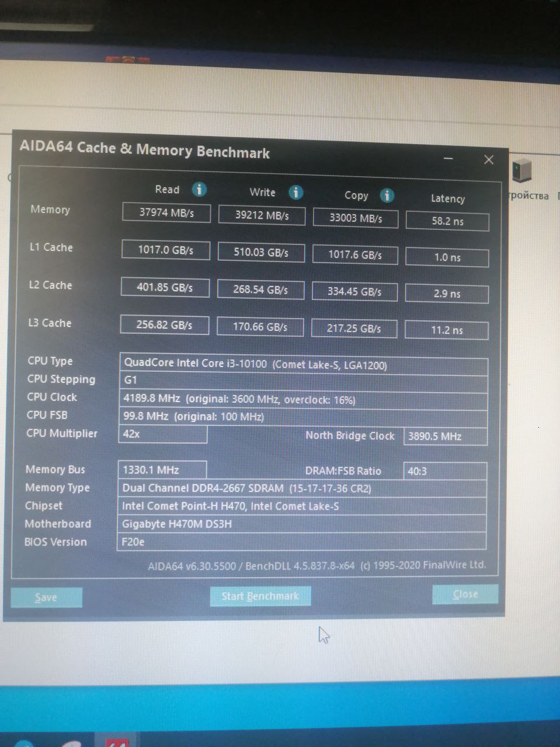Select Memory Latency value 58.2 ns

447,221
